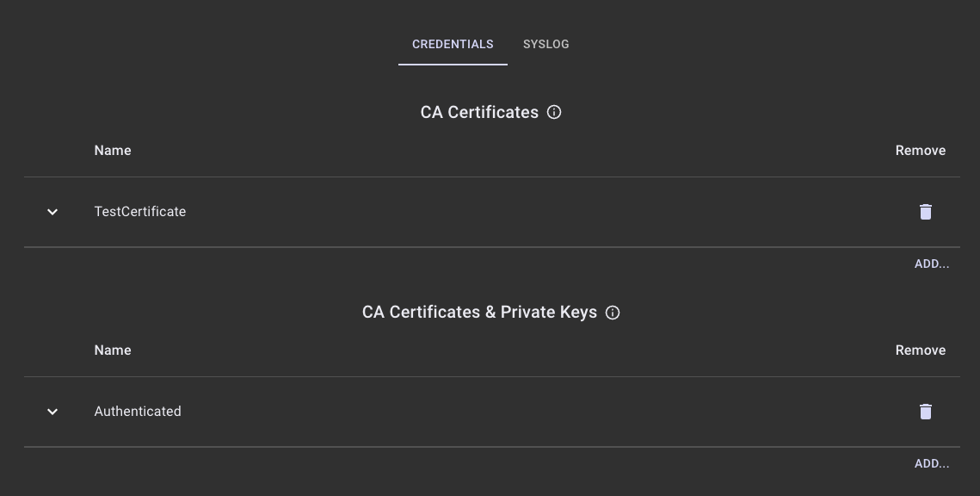980x496 pixels.
Task: Click the Name header in Private Keys table
Action: click(x=113, y=350)
